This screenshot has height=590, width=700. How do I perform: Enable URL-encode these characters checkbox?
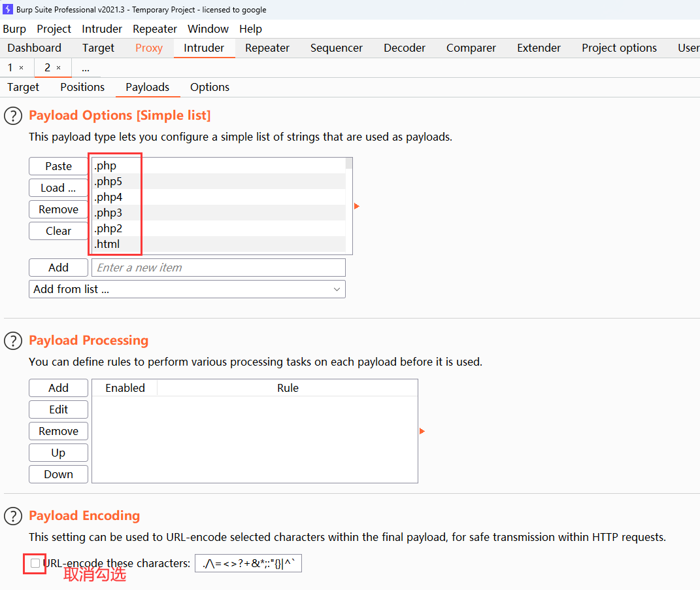tap(35, 563)
